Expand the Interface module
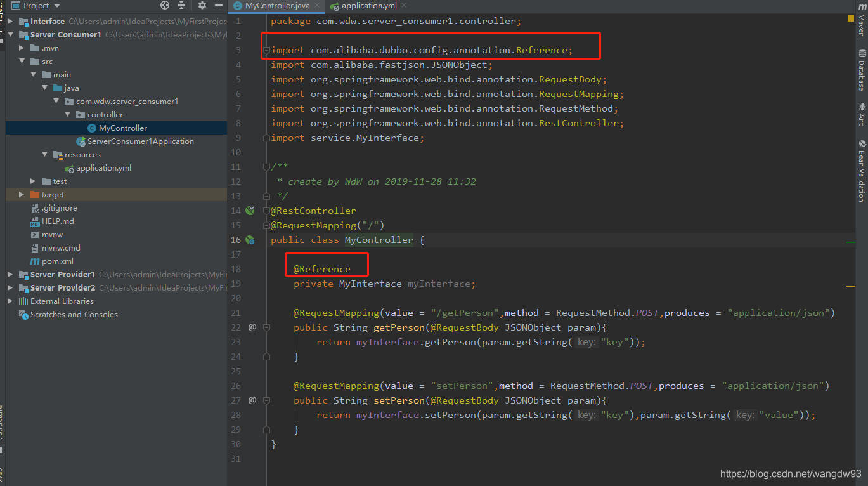This screenshot has width=868, height=486. tap(11, 22)
